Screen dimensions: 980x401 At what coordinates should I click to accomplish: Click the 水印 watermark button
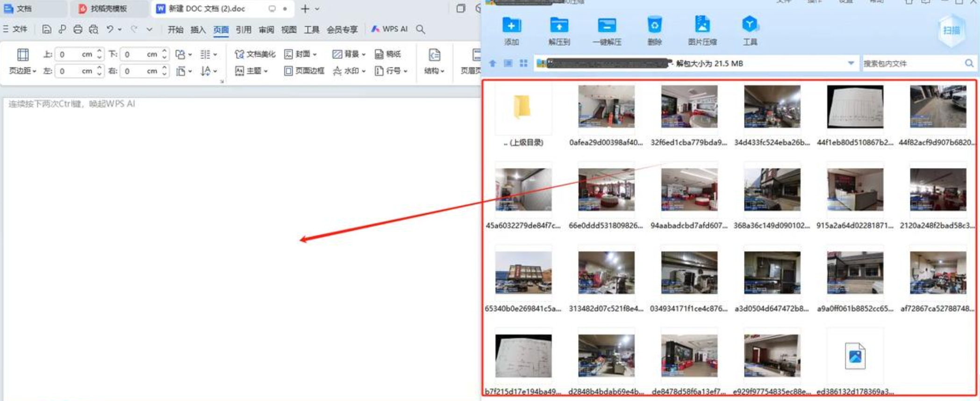349,71
